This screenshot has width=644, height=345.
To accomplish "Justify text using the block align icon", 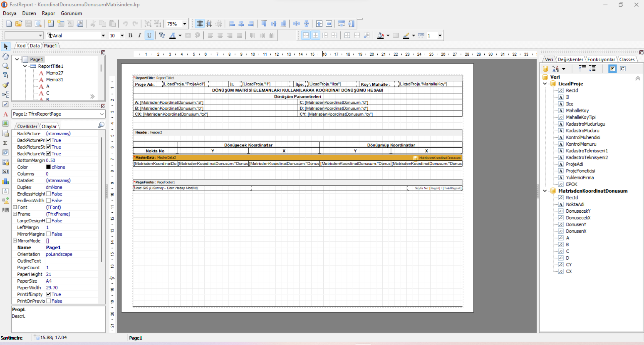I will click(x=239, y=36).
